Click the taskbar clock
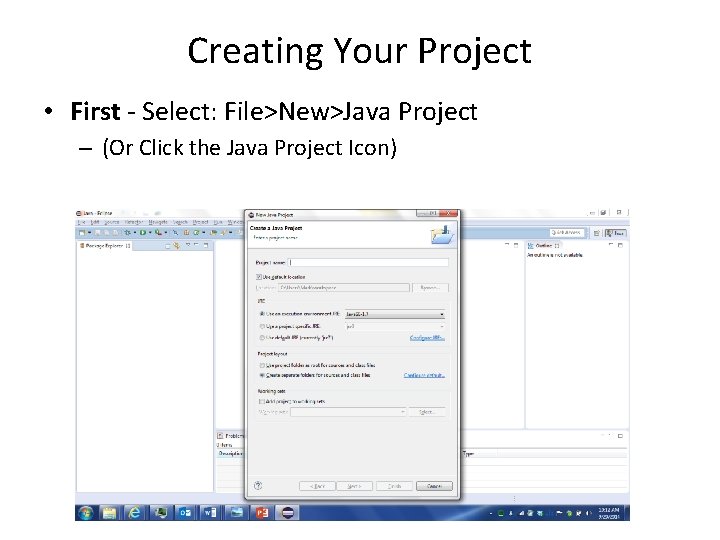Image resolution: width=720 pixels, height=540 pixels. [609, 513]
